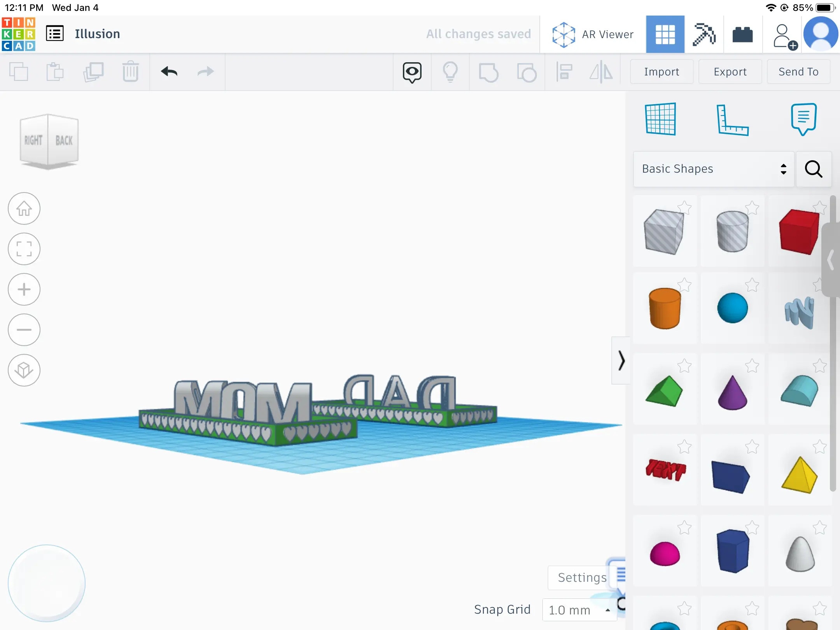Open the AR Viewer
Image resolution: width=840 pixels, height=630 pixels.
[593, 34]
